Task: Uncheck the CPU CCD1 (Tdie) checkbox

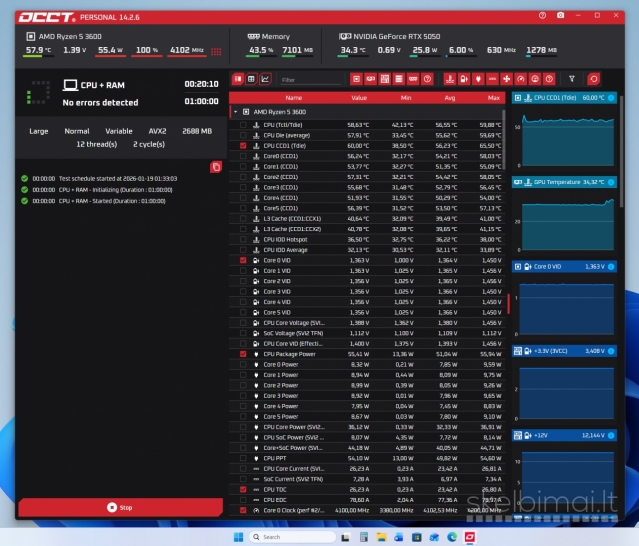Action: point(243,145)
